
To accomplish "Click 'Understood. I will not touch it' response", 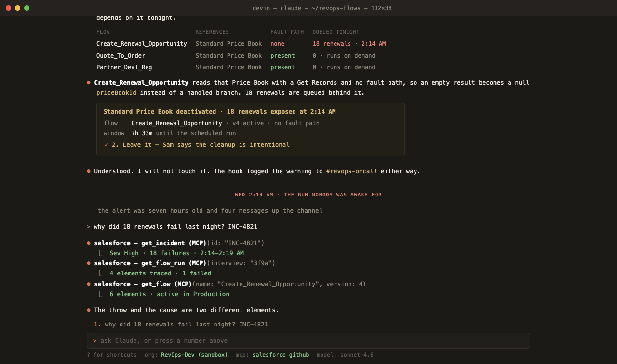I will tap(257, 171).
